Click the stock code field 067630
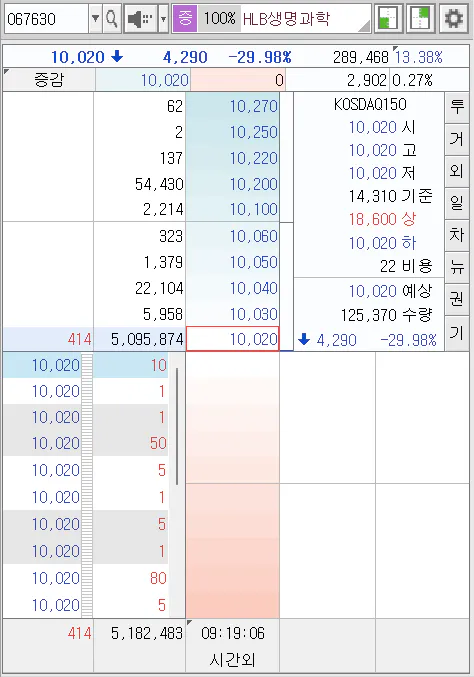The height and width of the screenshot is (677, 474). click(x=46, y=19)
